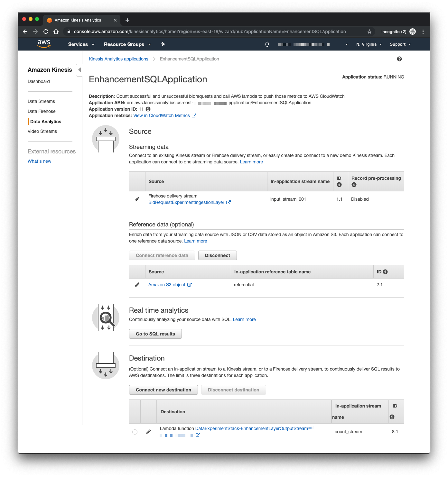Open Video Streams in the sidebar
Screen dimensions: 448x477
coord(42,131)
